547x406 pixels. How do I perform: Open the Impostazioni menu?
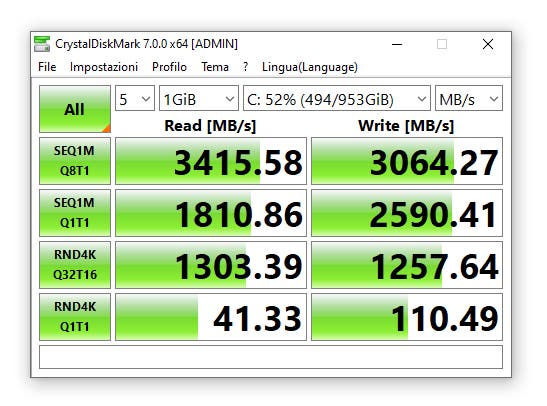(x=104, y=67)
